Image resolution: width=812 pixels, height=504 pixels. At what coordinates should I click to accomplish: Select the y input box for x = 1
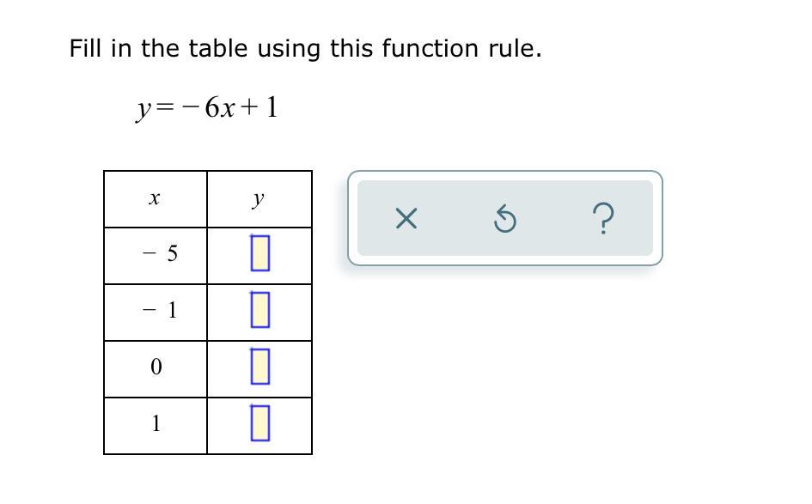pyautogui.click(x=260, y=423)
